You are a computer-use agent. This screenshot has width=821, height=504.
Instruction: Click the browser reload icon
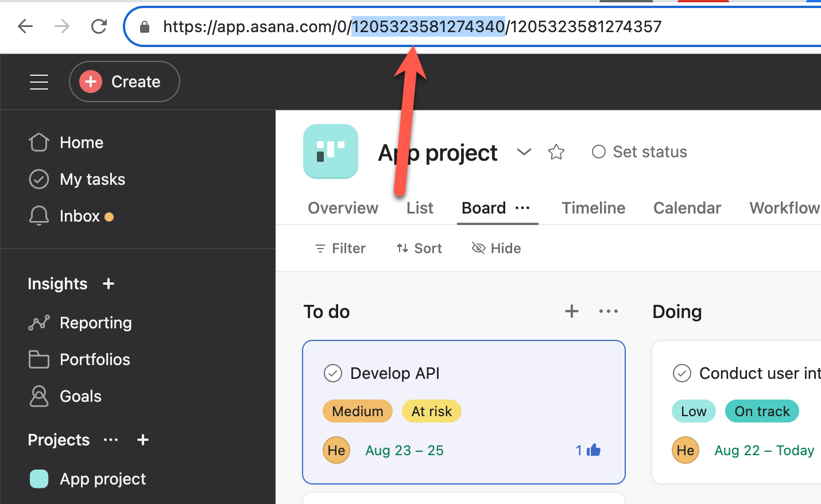tap(99, 26)
